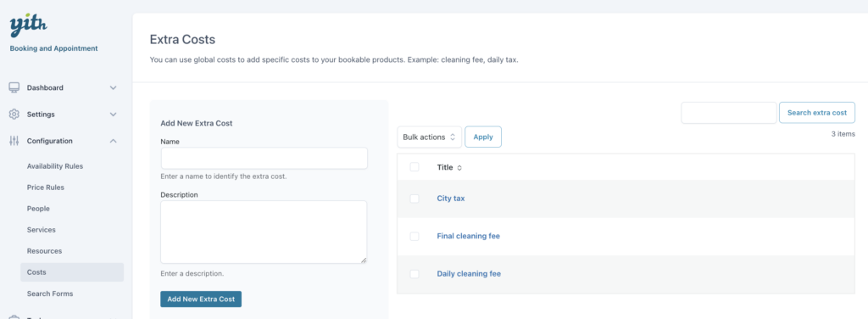Click the Dashboard monitor icon
This screenshot has width=868, height=319.
coord(14,87)
